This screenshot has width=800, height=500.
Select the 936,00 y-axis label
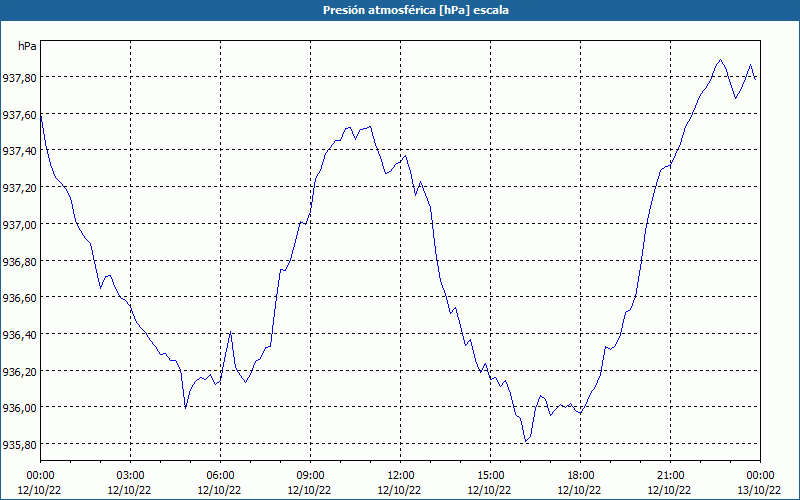(x=19, y=408)
